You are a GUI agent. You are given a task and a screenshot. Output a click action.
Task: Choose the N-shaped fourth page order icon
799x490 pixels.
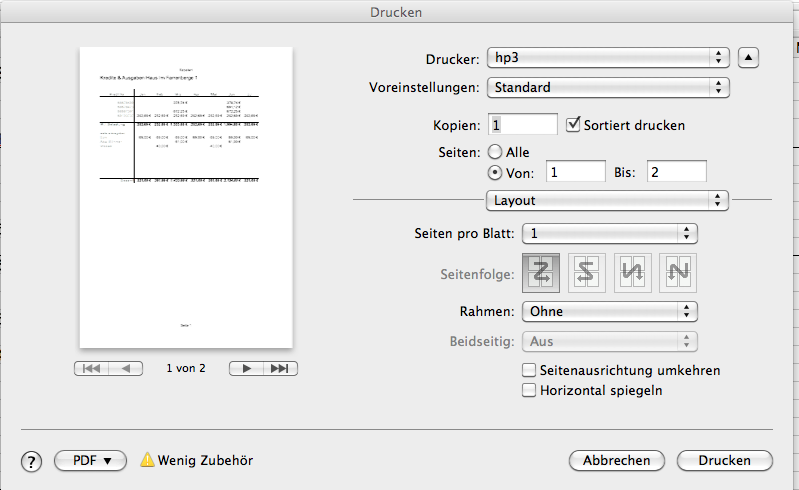[x=678, y=273]
